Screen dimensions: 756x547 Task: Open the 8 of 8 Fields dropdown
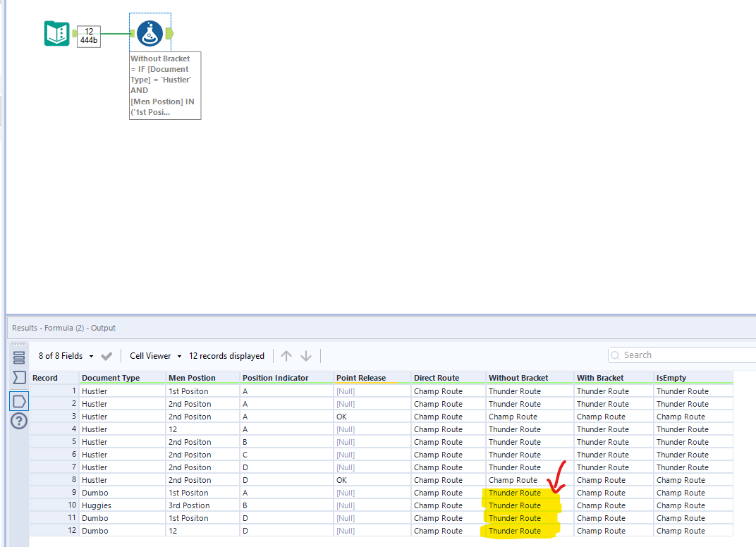(66, 356)
